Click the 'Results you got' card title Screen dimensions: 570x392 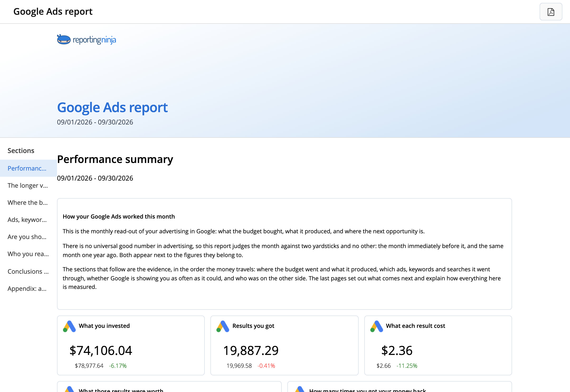253,326
